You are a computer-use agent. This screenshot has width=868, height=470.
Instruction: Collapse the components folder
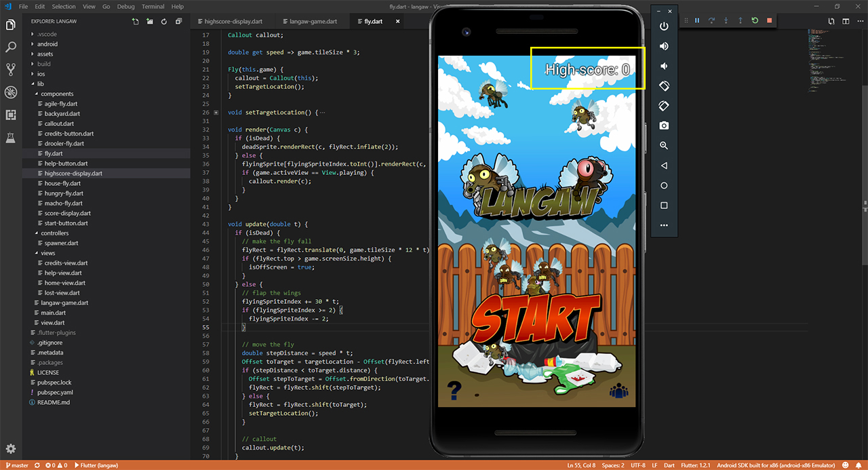[56, 94]
